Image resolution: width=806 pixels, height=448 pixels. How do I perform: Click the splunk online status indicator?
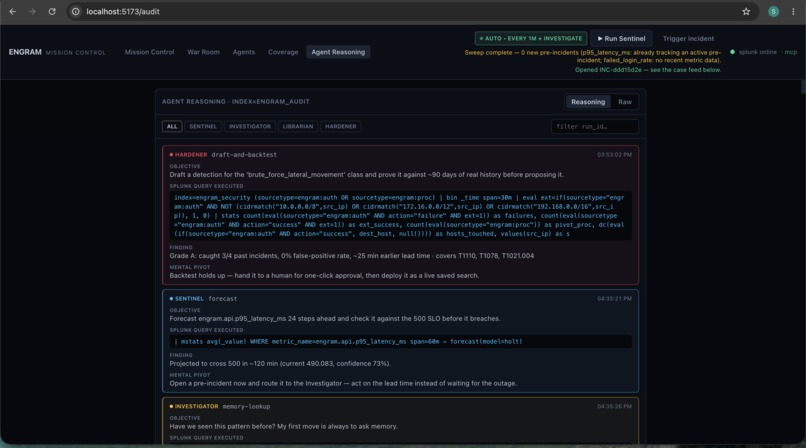754,52
